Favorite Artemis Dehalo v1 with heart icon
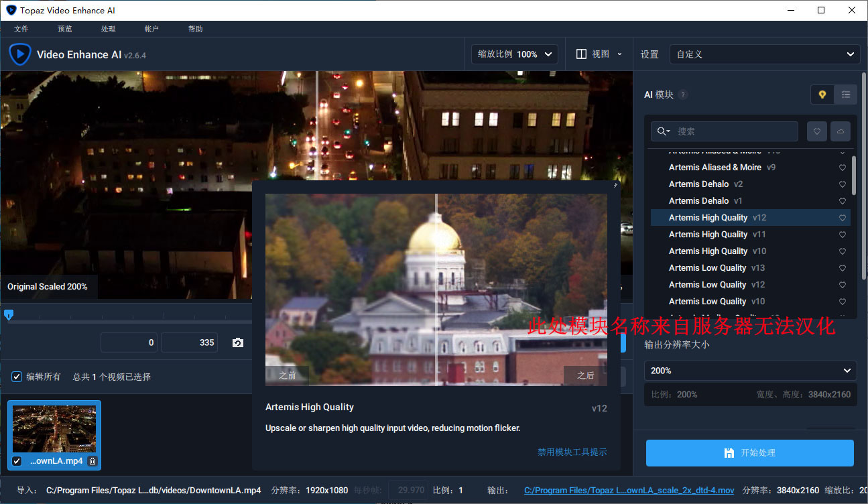 click(843, 201)
